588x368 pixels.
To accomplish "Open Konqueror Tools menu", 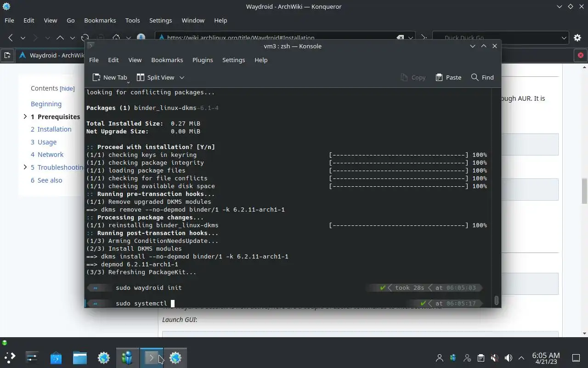I will 132,20.
